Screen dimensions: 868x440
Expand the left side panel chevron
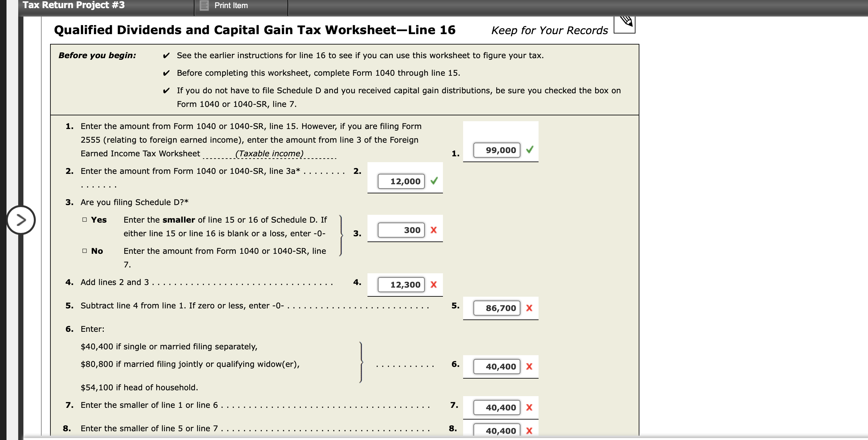(21, 220)
